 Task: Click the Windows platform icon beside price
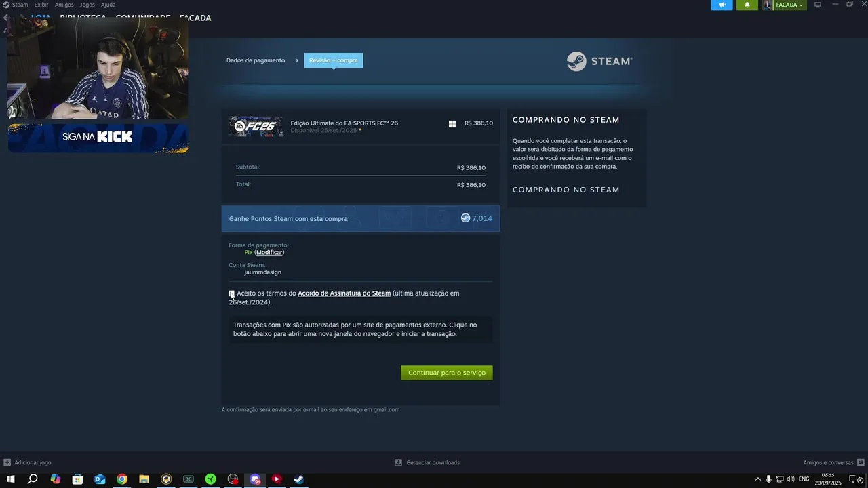(x=452, y=123)
